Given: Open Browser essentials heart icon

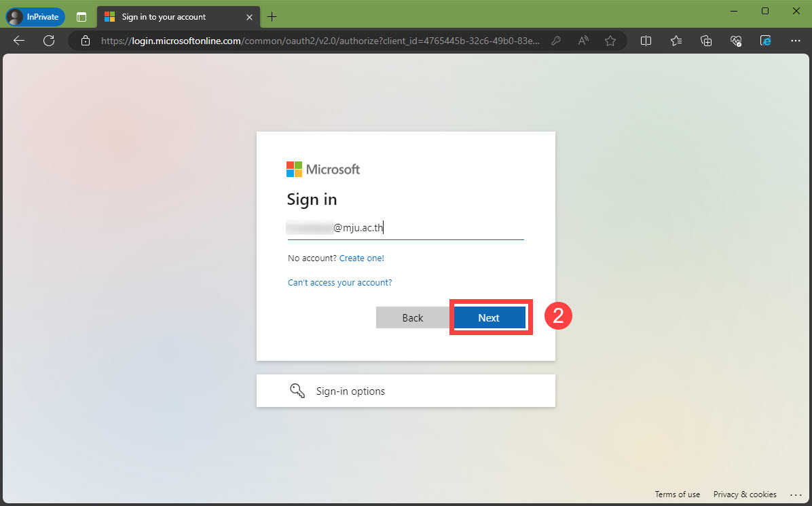Looking at the screenshot, I should point(736,41).
